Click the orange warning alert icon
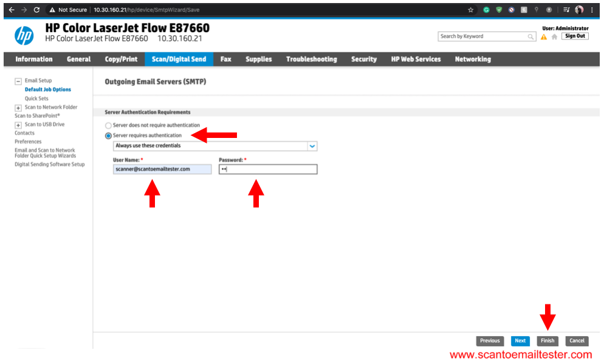This screenshot has width=604, height=364. [x=544, y=37]
